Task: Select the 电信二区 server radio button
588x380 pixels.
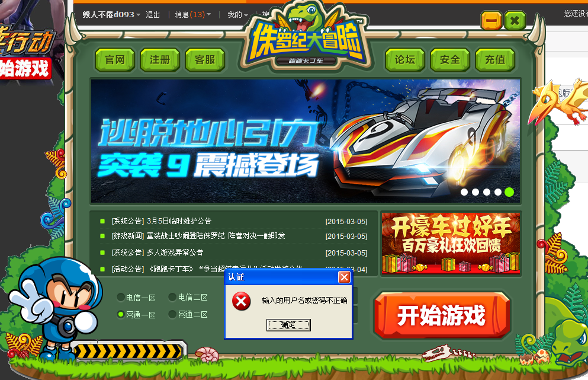Action: click(x=172, y=298)
